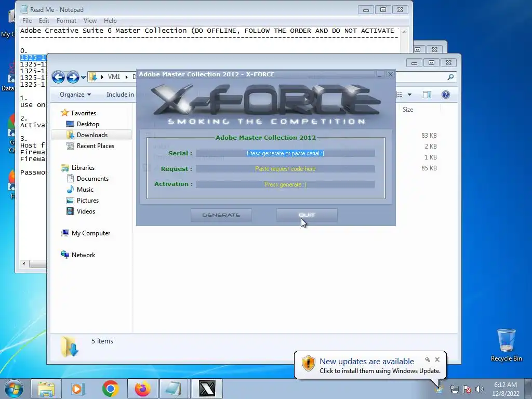The width and height of the screenshot is (532, 399).
Task: Select Desktop in navigation pane
Action: pos(87,124)
